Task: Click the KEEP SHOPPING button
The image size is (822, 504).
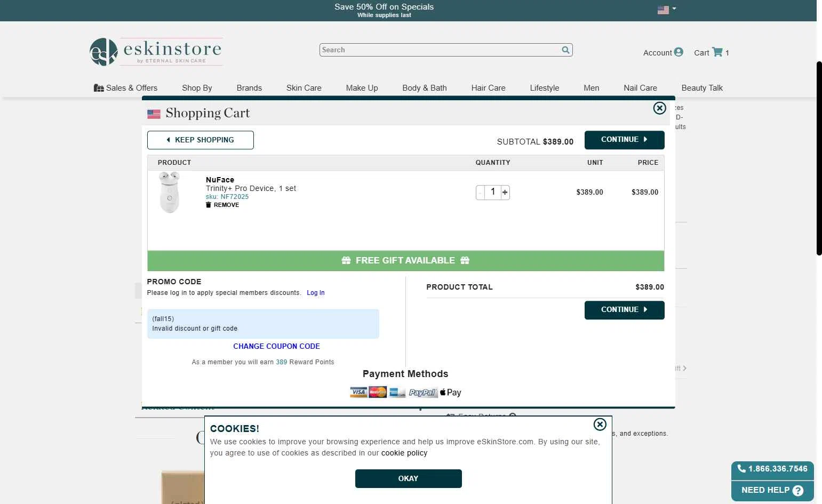Action: [201, 140]
